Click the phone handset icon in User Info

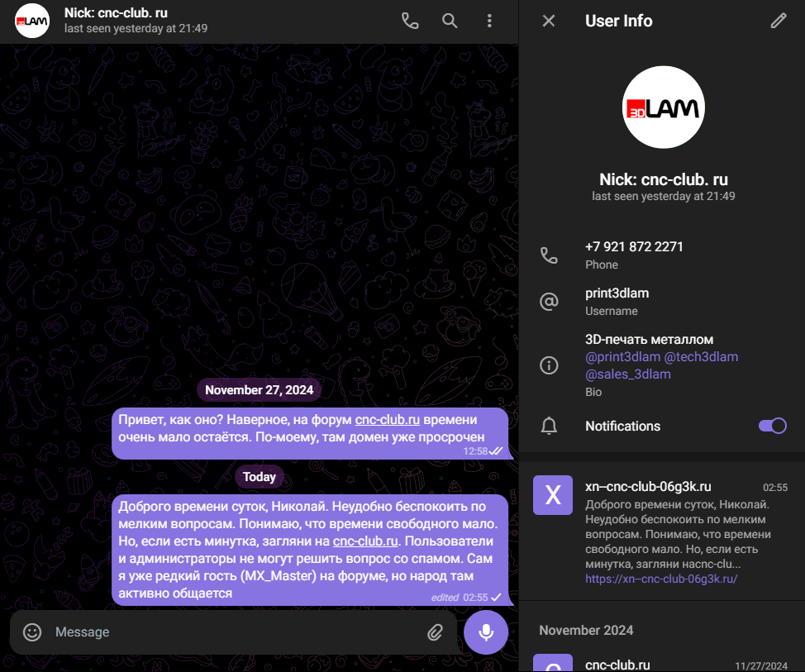549,255
